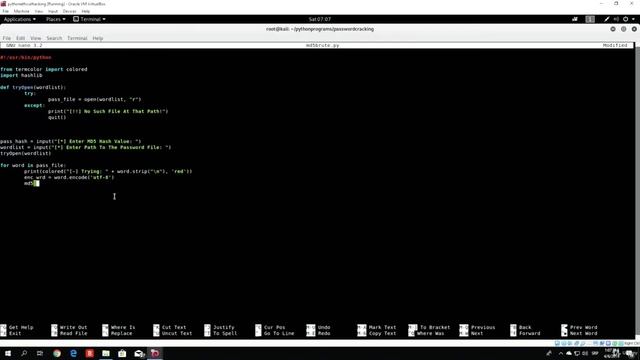The height and width of the screenshot is (360, 640).
Task: Open the terminal window's Terminal menu
Action: point(77,38)
